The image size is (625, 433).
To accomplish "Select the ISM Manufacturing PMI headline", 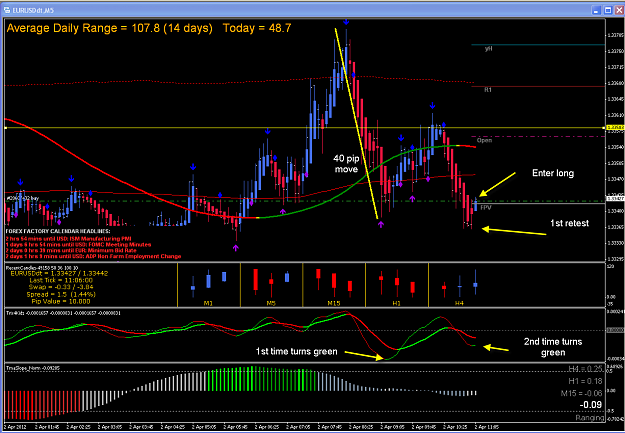I will (71, 238).
